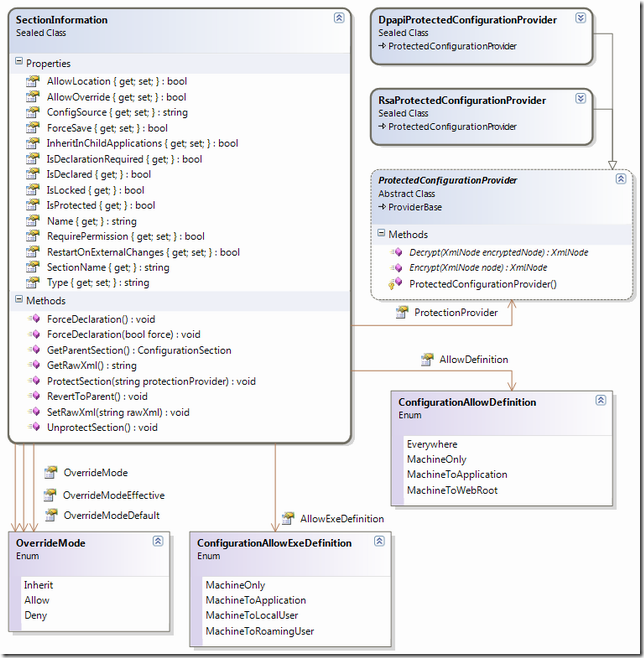Select 'Encrypt(XmlNode node) : XmlNode' row

[478, 267]
